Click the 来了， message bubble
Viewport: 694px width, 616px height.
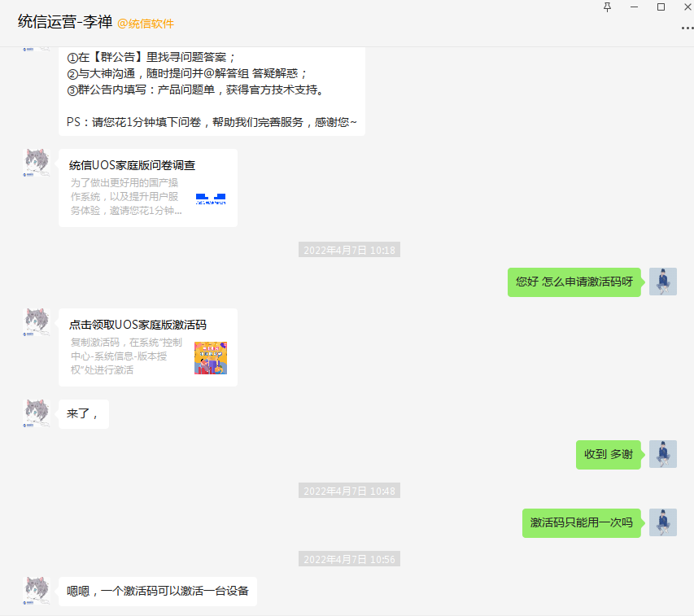[x=84, y=414]
